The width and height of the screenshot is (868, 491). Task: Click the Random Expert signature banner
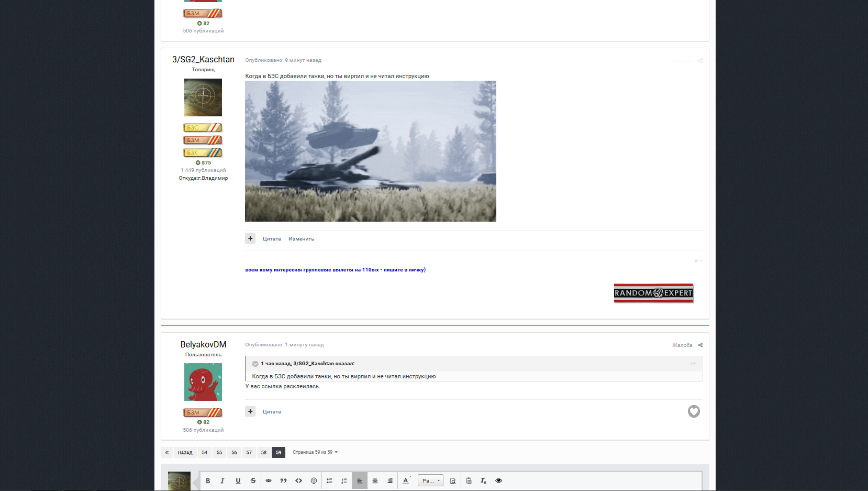(654, 293)
